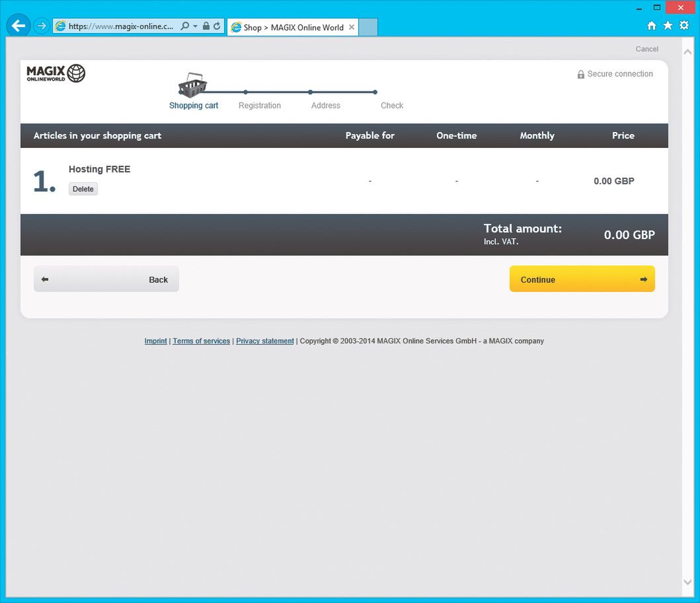Click the Payable for column header
This screenshot has width=700, height=603.
pos(370,135)
